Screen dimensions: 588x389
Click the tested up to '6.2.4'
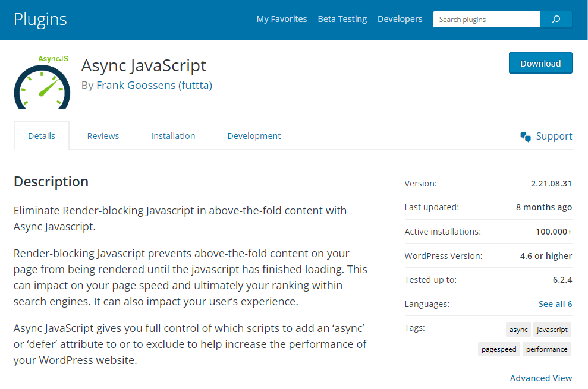coord(562,280)
